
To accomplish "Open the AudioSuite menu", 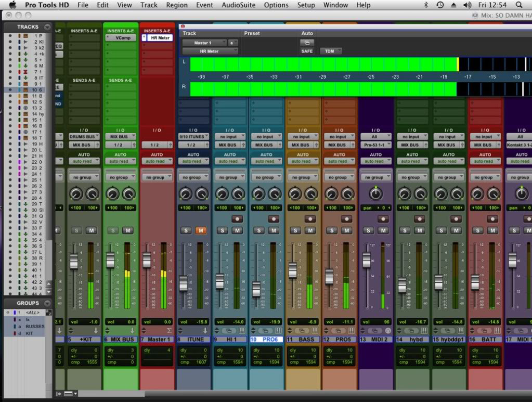I will pos(239,5).
